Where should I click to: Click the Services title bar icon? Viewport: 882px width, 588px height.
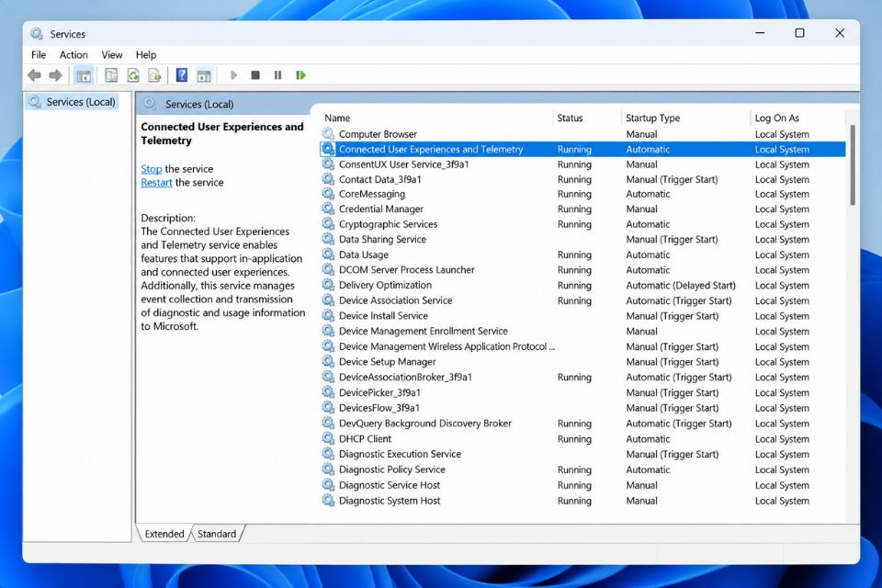click(37, 34)
